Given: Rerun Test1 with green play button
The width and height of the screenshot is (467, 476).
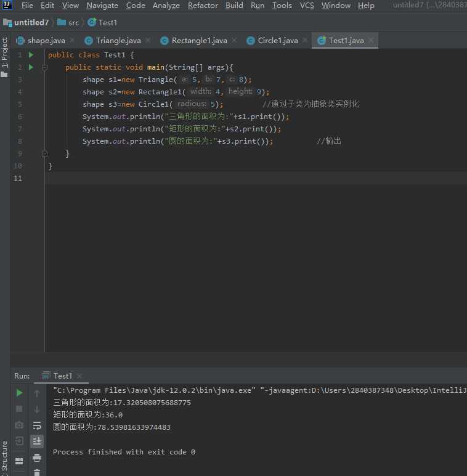Looking at the screenshot, I should pos(19,393).
